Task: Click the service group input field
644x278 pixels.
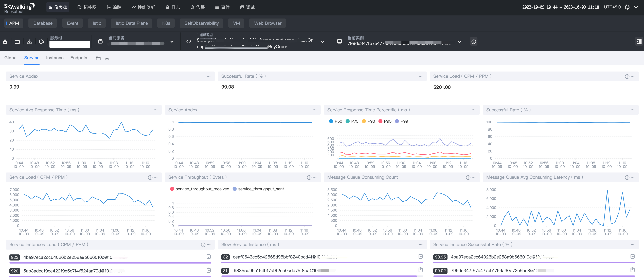Action: [69, 44]
